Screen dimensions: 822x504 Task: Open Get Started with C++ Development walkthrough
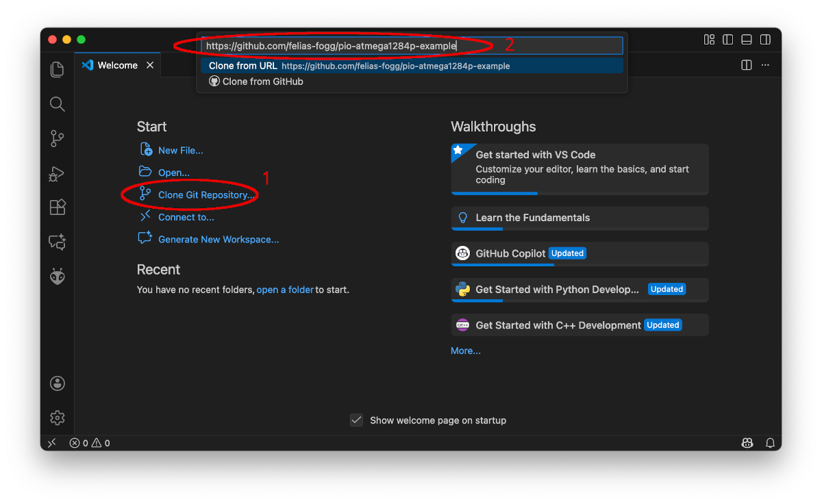[580, 325]
